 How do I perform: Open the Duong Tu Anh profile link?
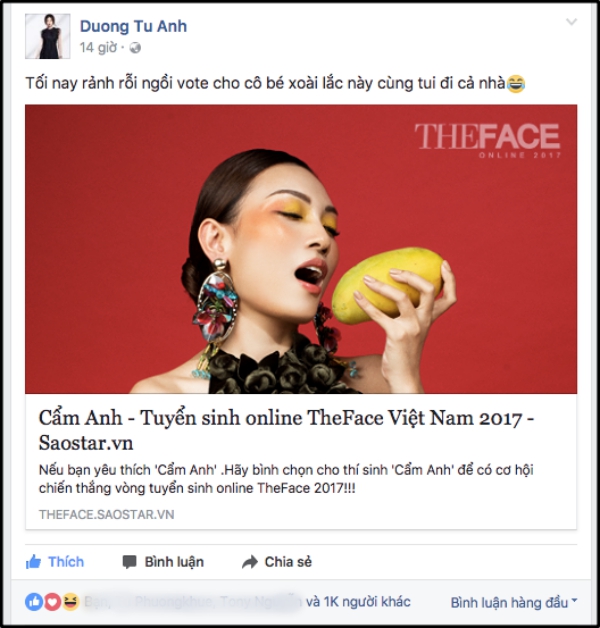133,26
